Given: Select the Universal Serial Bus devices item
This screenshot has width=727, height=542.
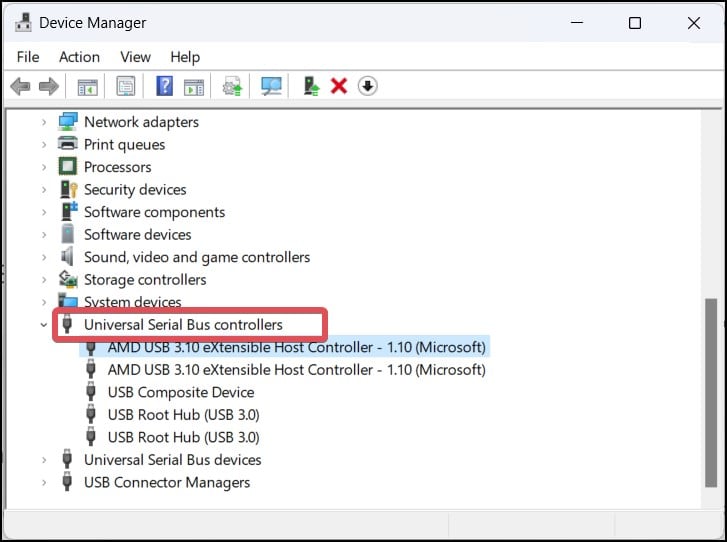Looking at the screenshot, I should [172, 460].
